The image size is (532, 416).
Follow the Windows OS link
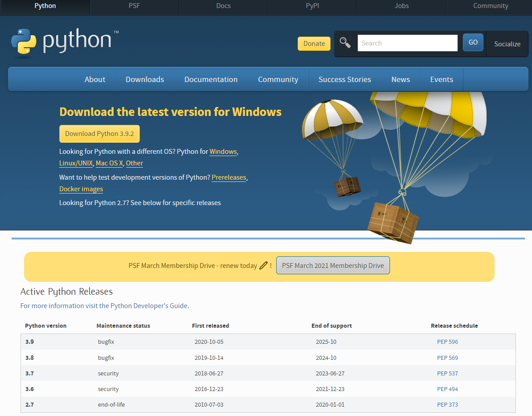pos(223,152)
